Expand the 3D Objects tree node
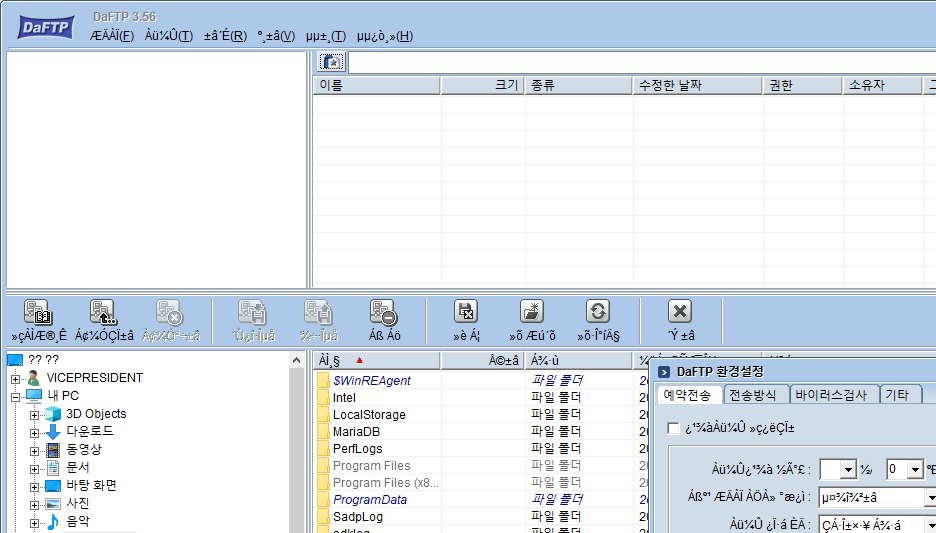The height and width of the screenshot is (533, 936). click(35, 415)
